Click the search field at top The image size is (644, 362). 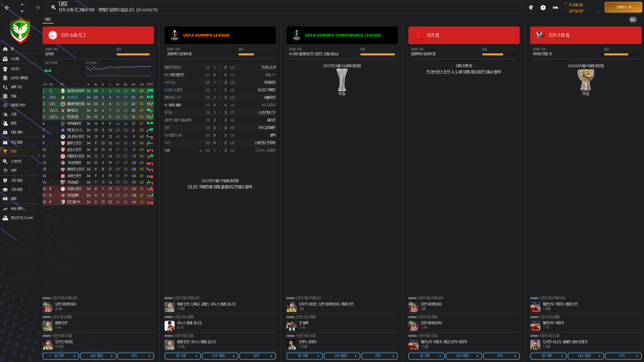pos(285,8)
